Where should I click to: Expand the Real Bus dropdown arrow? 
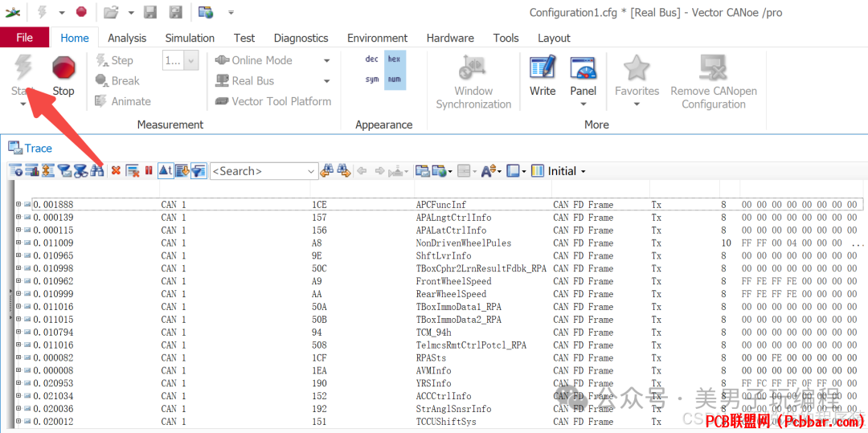tap(326, 81)
